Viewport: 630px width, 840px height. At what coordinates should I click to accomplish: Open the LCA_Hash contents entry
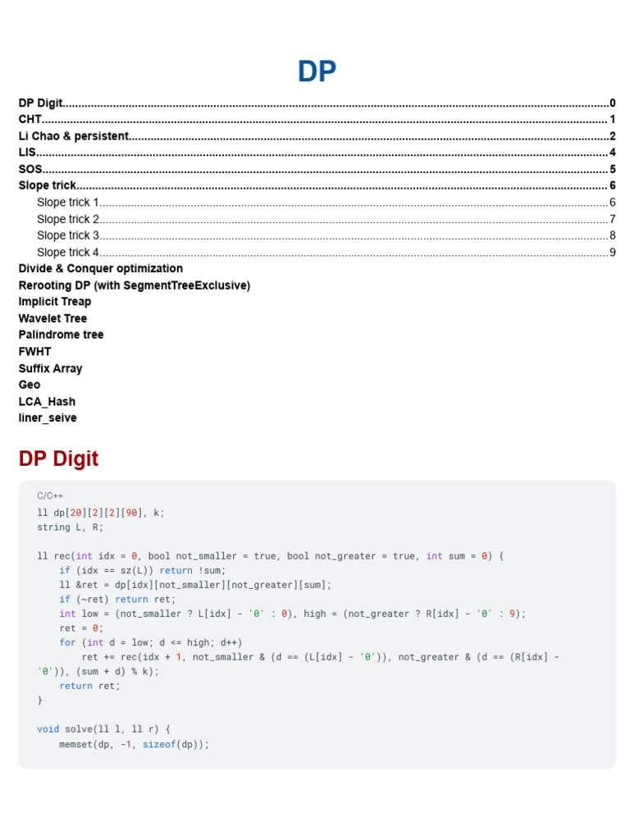point(47,402)
